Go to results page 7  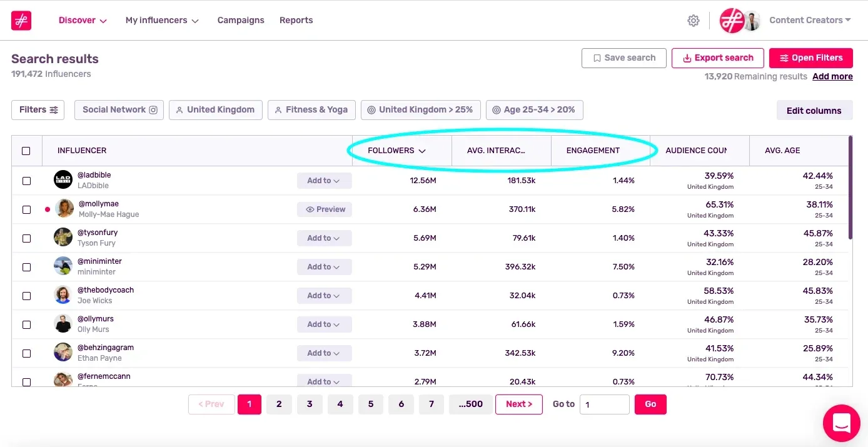click(431, 404)
